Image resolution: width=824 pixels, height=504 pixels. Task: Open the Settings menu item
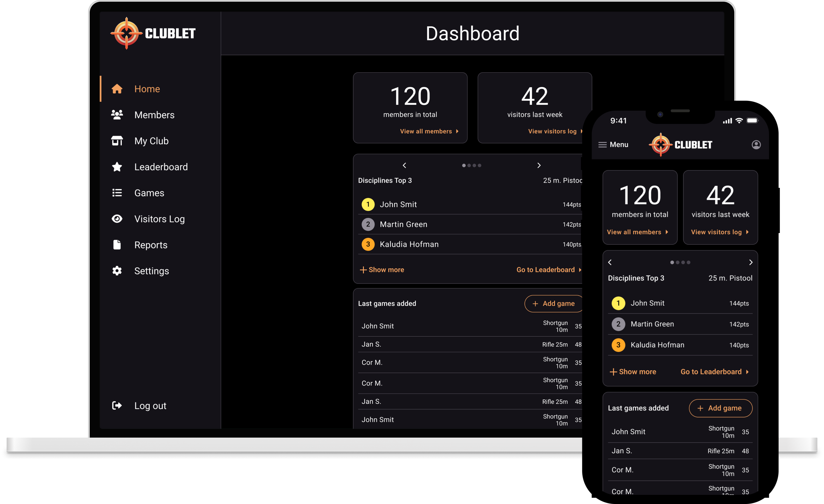pos(151,271)
